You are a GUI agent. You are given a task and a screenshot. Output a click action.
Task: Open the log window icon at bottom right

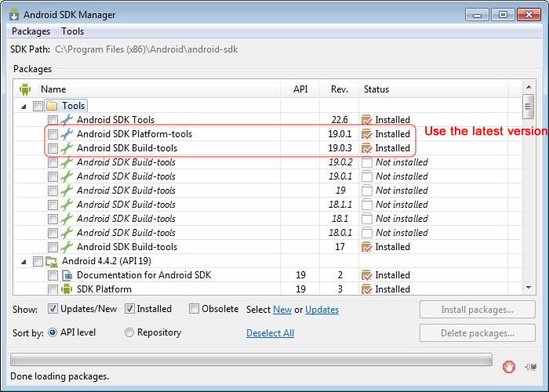click(531, 367)
